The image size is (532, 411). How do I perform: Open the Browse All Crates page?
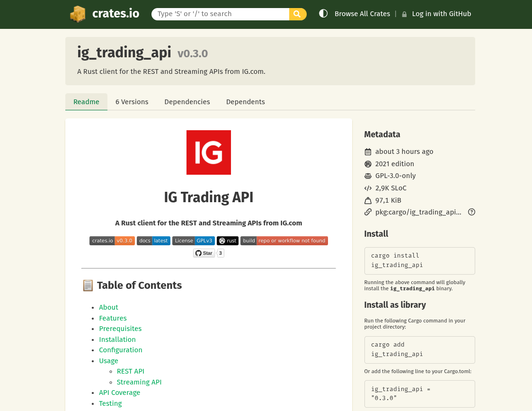(362, 14)
